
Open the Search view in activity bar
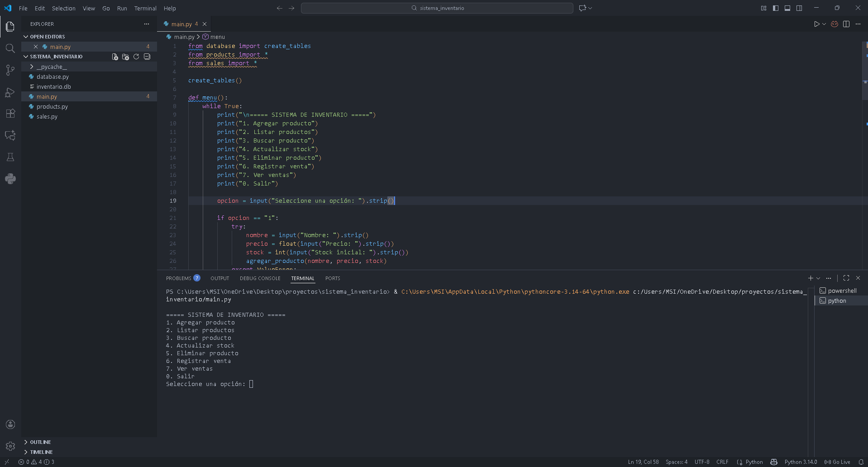10,48
